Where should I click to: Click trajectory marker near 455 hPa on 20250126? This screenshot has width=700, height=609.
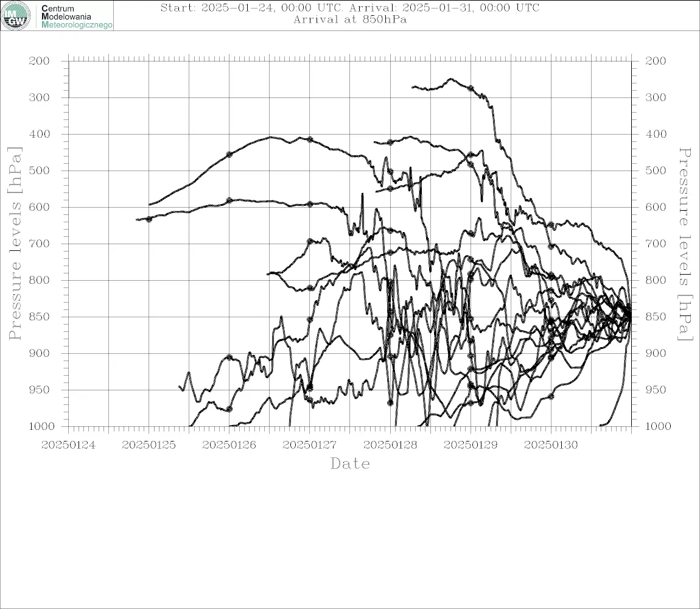[229, 155]
